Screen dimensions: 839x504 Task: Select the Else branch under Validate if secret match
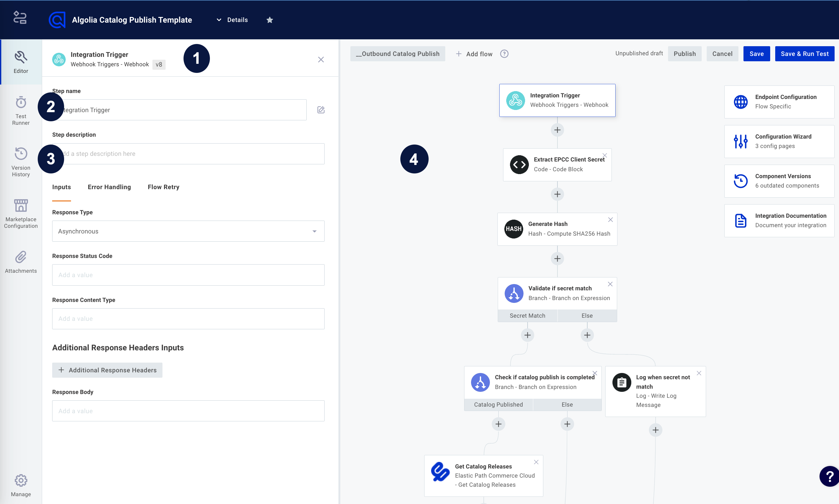[x=587, y=315]
